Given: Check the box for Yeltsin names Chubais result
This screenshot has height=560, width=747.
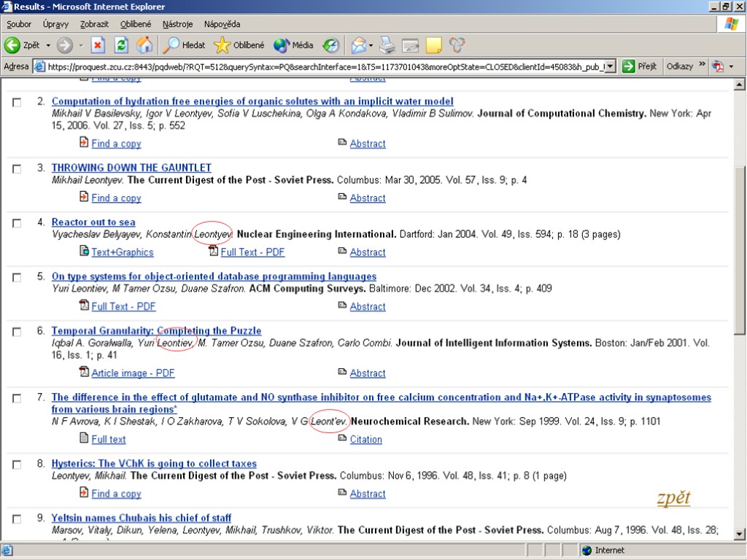Looking at the screenshot, I should pyautogui.click(x=17, y=519).
